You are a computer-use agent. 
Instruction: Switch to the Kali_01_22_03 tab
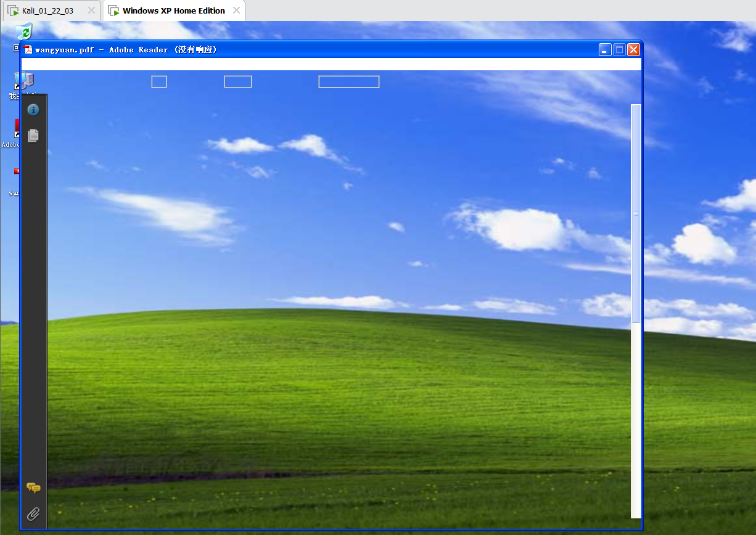47,10
